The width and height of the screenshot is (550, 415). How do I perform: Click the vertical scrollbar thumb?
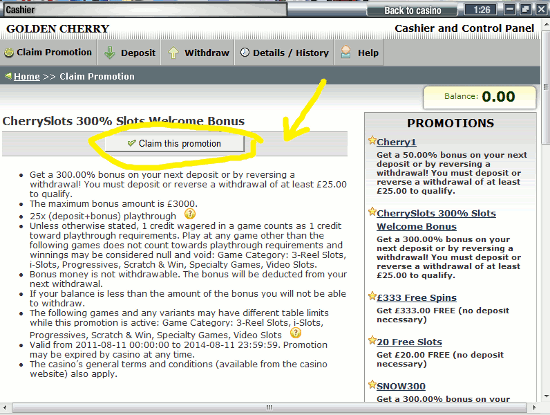tap(546, 87)
